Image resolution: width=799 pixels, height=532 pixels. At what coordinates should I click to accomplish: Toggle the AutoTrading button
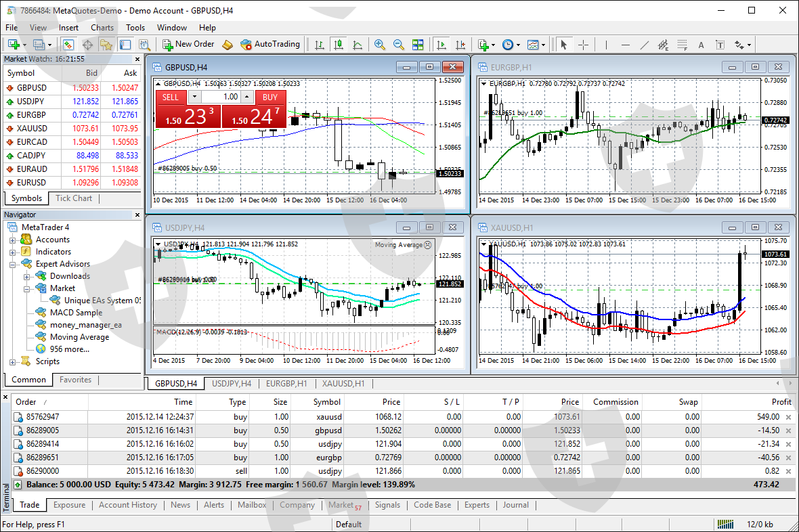tap(270, 44)
